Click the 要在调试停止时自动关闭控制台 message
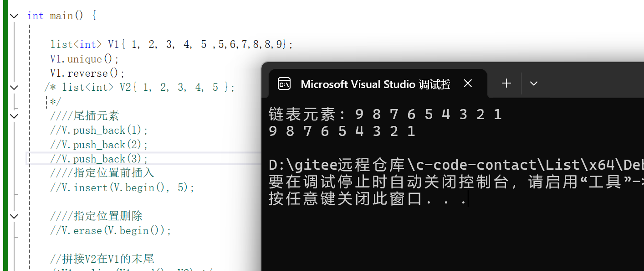644x271 pixels. [456, 182]
